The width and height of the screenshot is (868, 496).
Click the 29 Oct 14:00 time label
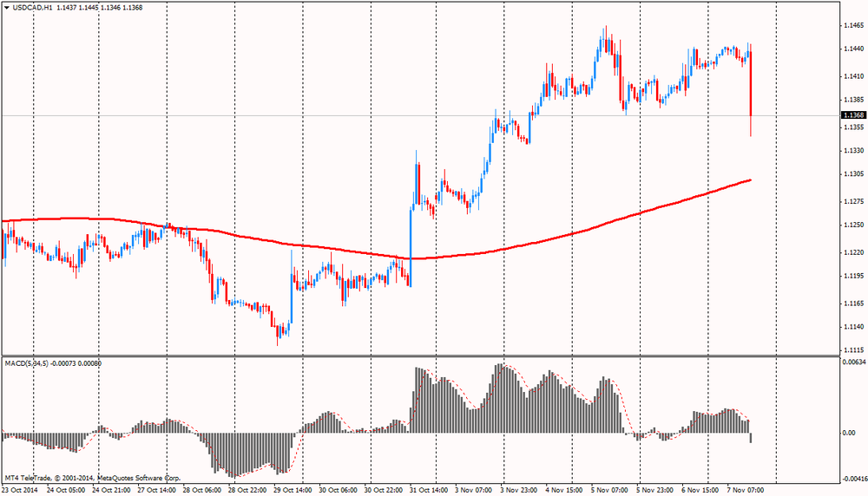pyautogui.click(x=293, y=490)
